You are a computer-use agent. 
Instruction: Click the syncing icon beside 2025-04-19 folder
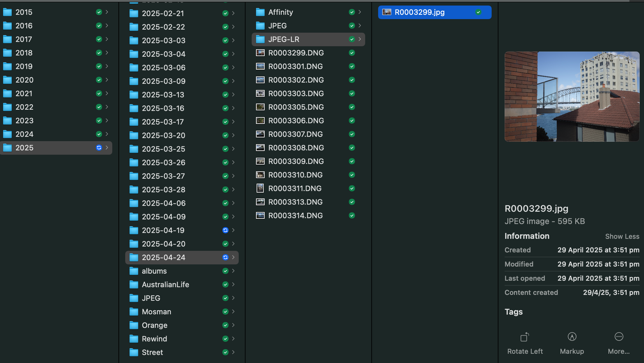(x=225, y=230)
